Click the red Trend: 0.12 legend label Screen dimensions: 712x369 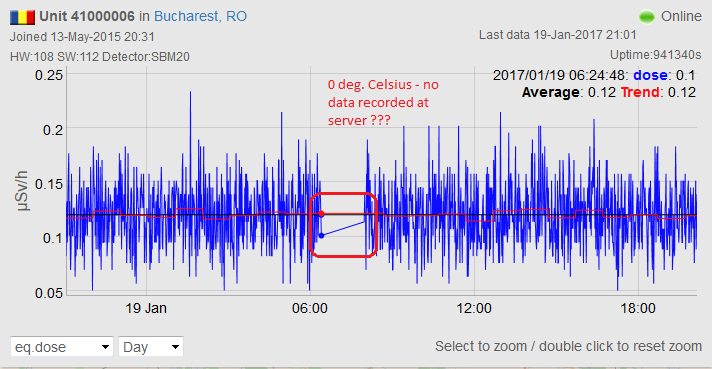pyautogui.click(x=658, y=92)
